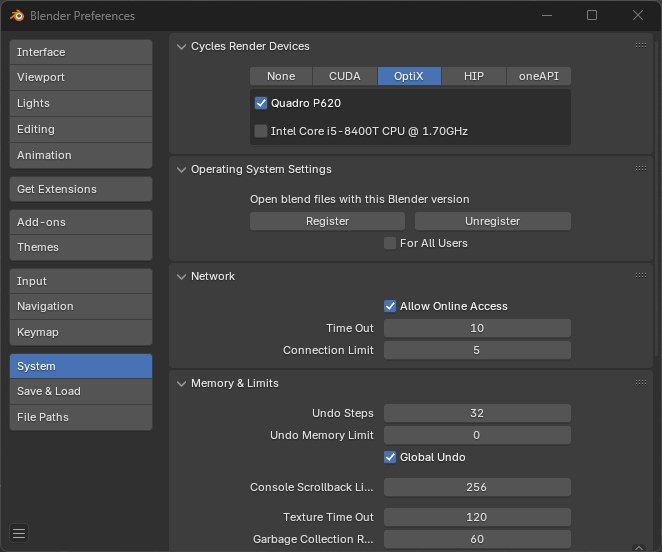Open the Add-ons section
Screen dimensions: 662x552
tap(81, 222)
